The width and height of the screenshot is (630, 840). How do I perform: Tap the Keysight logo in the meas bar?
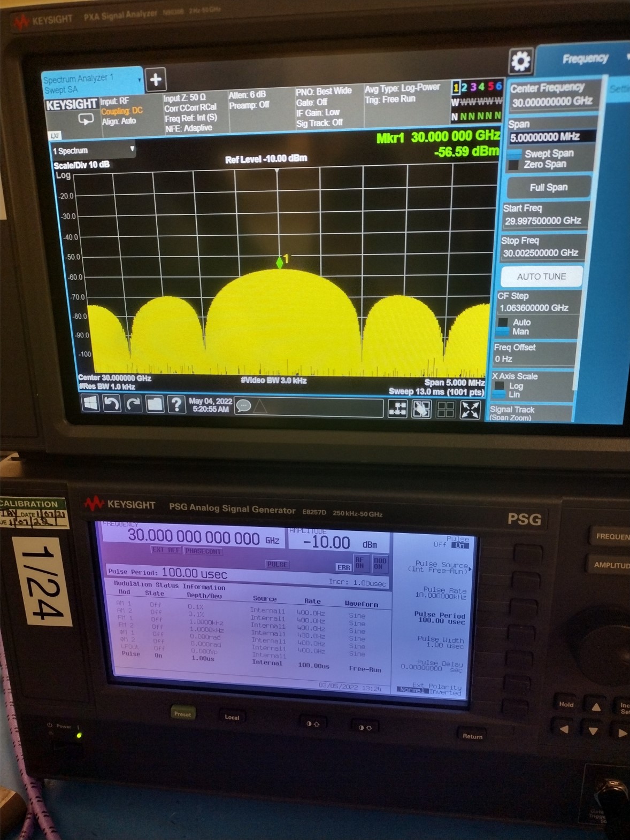72,104
